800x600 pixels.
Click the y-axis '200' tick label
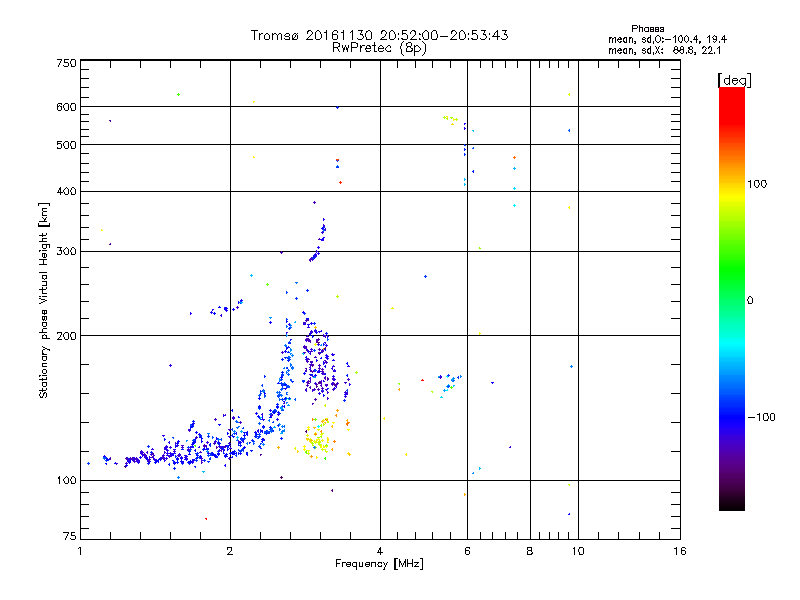point(66,336)
